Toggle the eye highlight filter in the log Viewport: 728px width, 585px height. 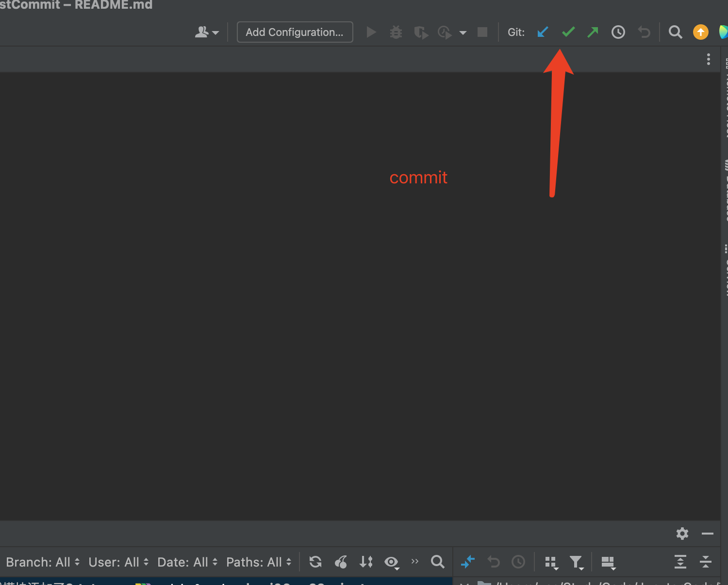coord(392,562)
